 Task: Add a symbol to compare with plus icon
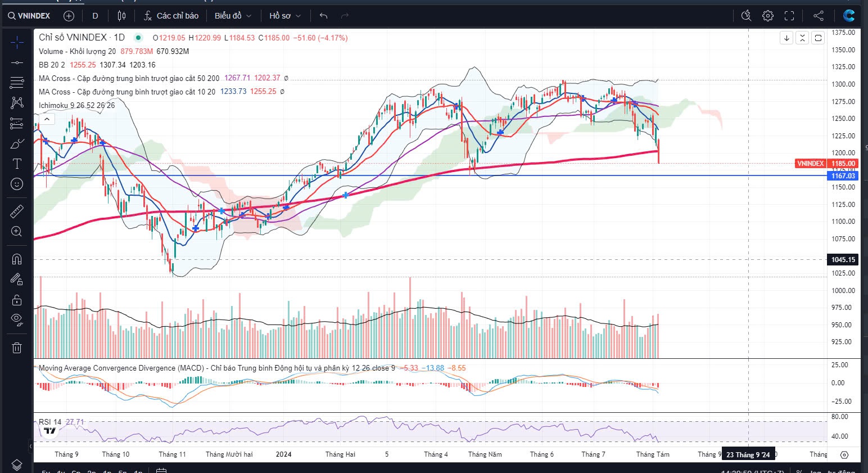tap(69, 16)
